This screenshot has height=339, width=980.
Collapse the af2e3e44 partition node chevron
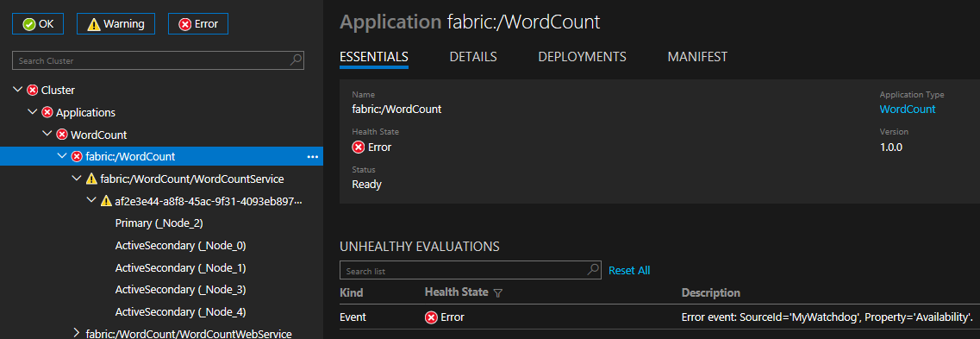point(92,201)
